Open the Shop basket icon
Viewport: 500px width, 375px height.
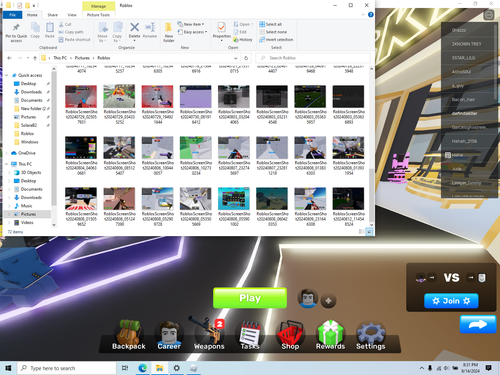coord(290,334)
